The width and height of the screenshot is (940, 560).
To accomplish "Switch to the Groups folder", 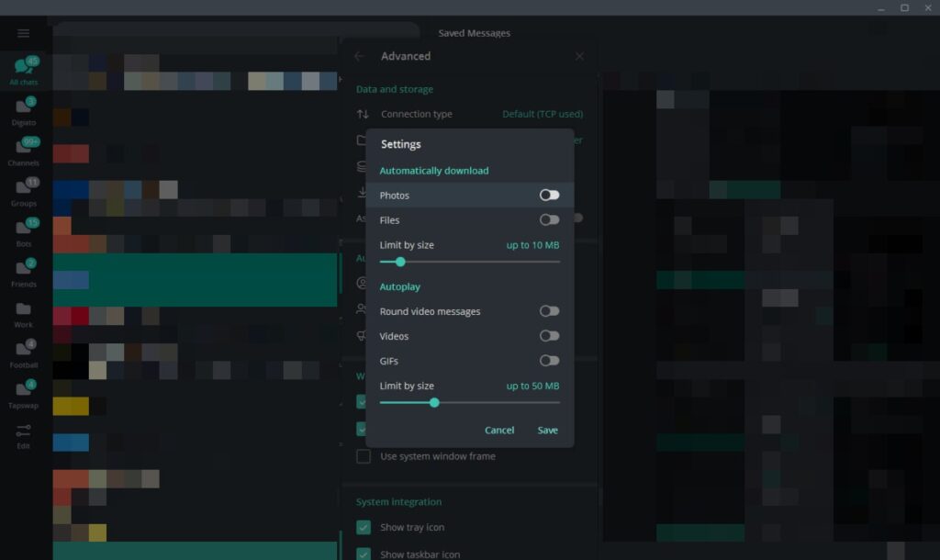I will pos(24,191).
